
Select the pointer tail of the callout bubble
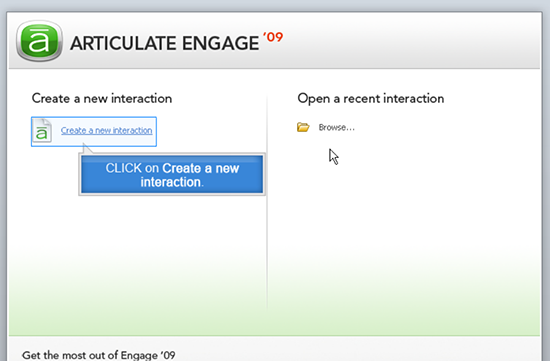(x=87, y=149)
